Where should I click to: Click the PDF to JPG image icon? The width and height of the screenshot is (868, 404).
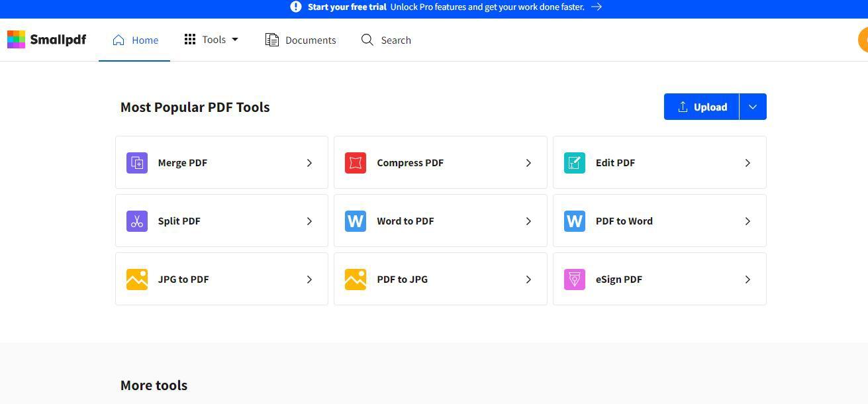tap(356, 279)
